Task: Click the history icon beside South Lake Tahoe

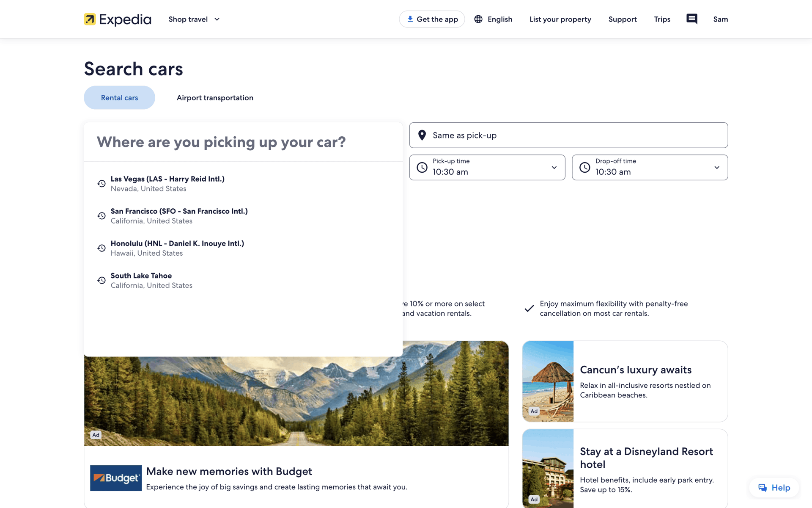Action: tap(101, 280)
